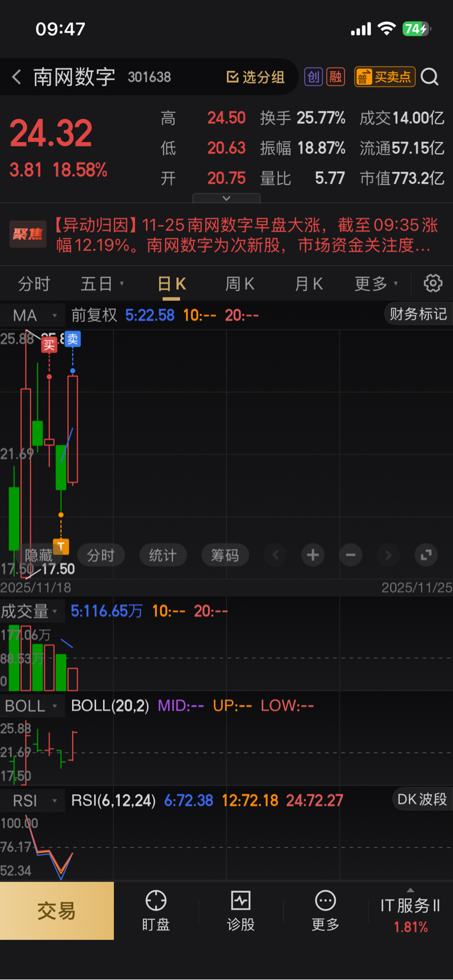The height and width of the screenshot is (980, 453).
Task: Select the 月K tab
Action: [x=308, y=284]
